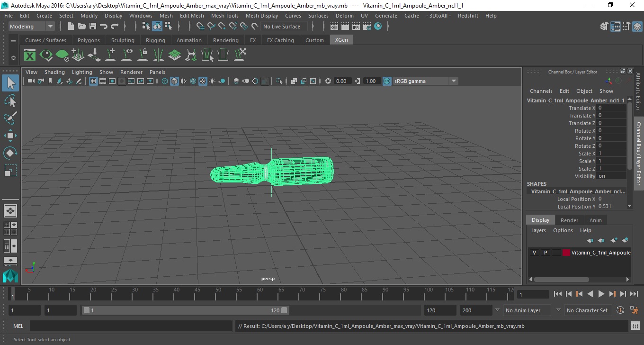Switch to the Anim layer tab
This screenshot has width=644, height=345.
596,220
